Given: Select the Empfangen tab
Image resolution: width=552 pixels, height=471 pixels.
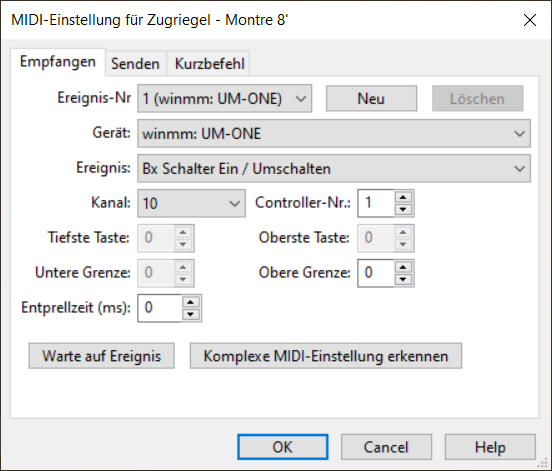Looking at the screenshot, I should click(x=58, y=62).
